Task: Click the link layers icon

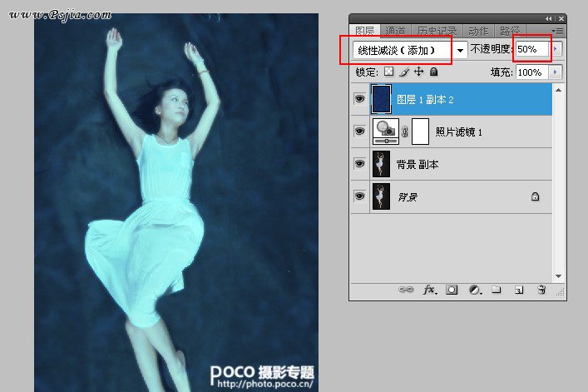Action: click(407, 290)
